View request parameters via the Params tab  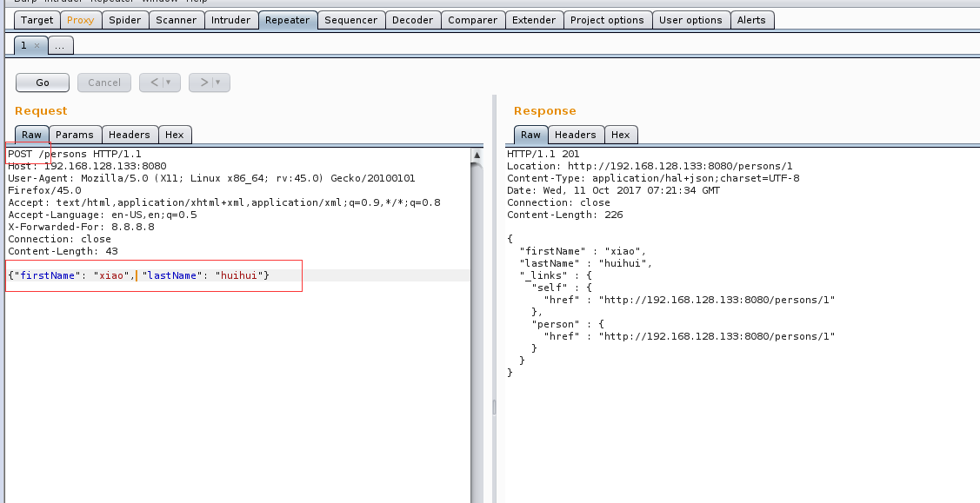point(75,134)
